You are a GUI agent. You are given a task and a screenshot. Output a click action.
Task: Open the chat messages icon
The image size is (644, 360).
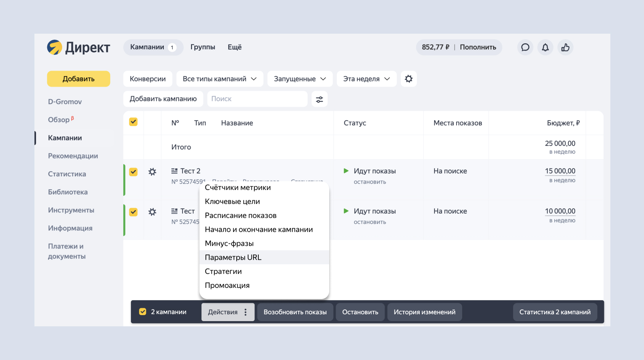tap(525, 47)
